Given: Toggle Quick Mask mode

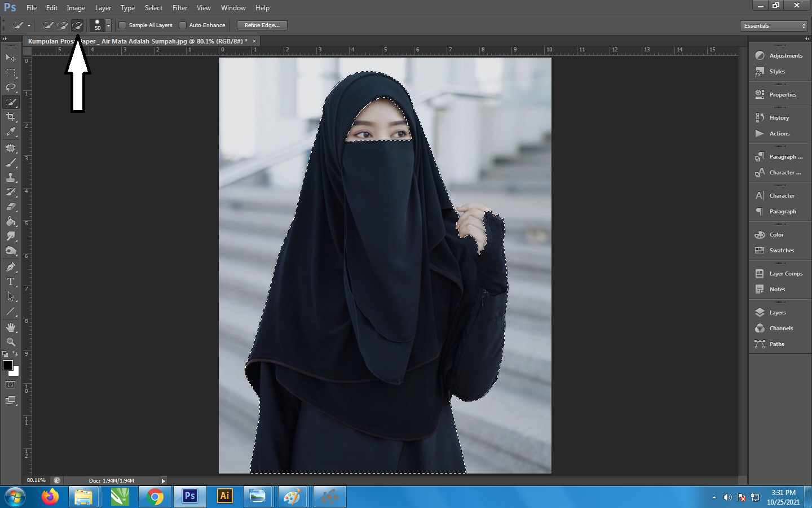Looking at the screenshot, I should click(x=11, y=385).
